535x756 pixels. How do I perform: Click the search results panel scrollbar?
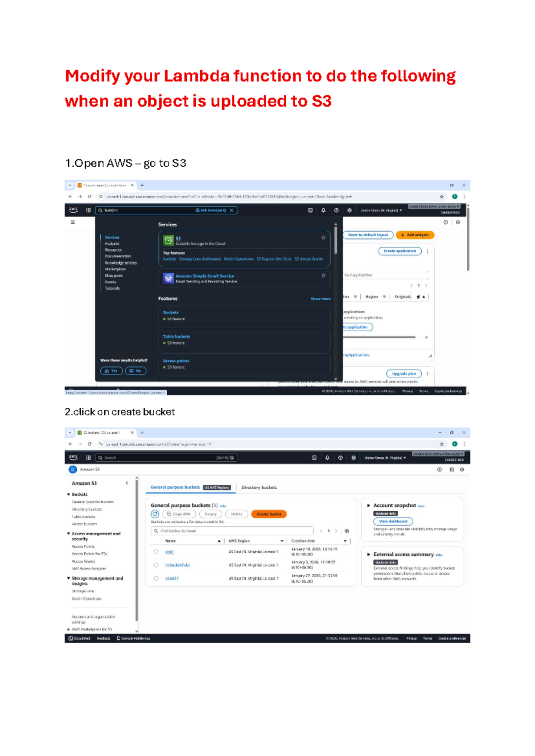tap(335, 241)
